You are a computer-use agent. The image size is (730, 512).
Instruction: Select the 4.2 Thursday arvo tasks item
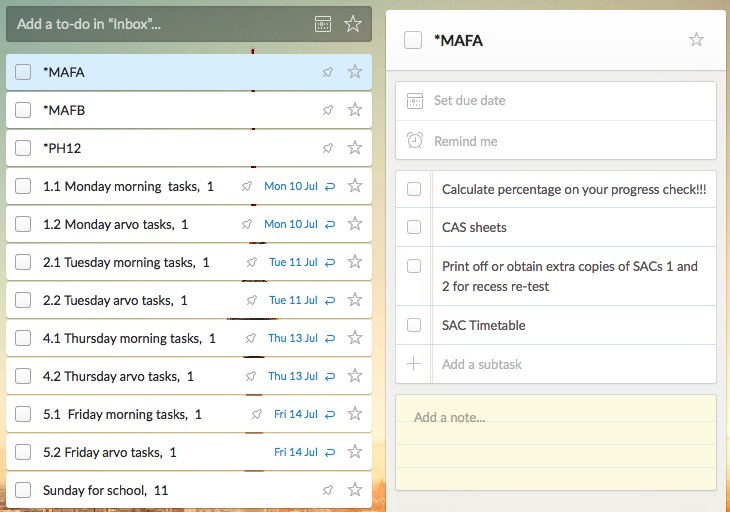[x=189, y=376]
